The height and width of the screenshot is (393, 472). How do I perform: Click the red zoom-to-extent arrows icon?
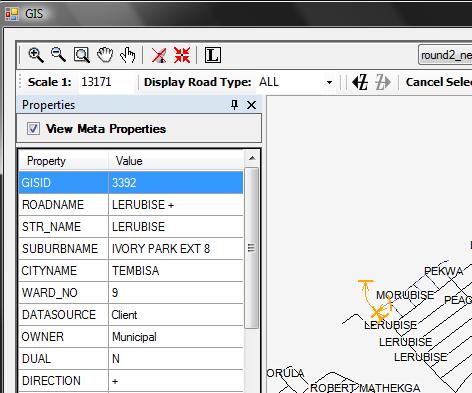(182, 55)
